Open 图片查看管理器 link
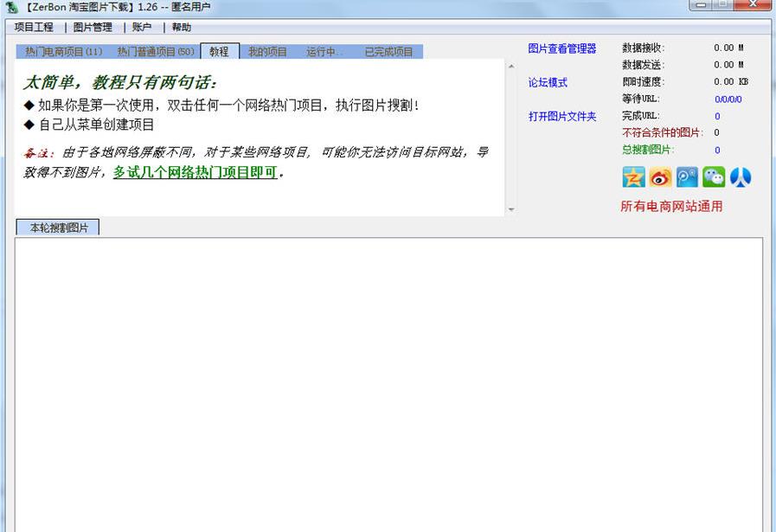This screenshot has width=776, height=532. coord(562,48)
